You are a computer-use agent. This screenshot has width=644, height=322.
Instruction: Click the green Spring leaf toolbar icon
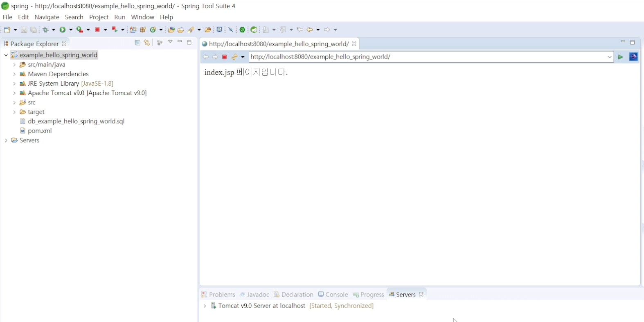254,30
